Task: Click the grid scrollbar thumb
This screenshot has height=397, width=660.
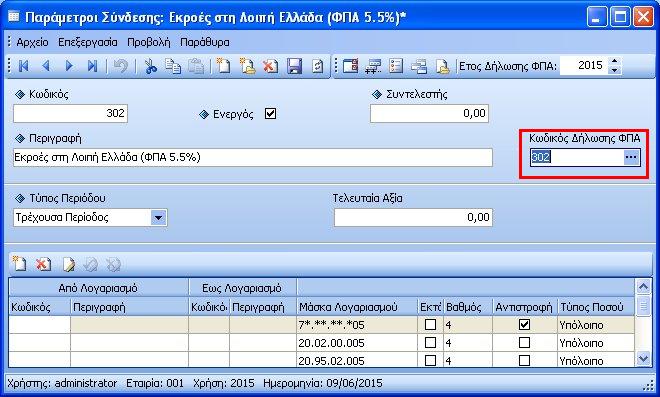Action: tap(643, 305)
